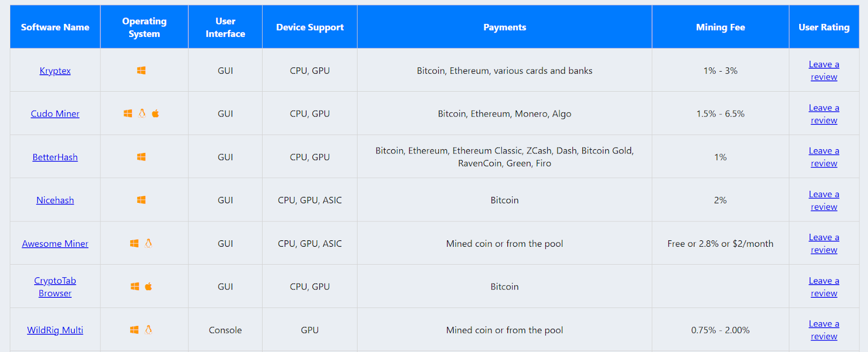Screen dimensions: 868x352
Task: Click the Windows icon in BetterHash row
Action: click(141, 157)
